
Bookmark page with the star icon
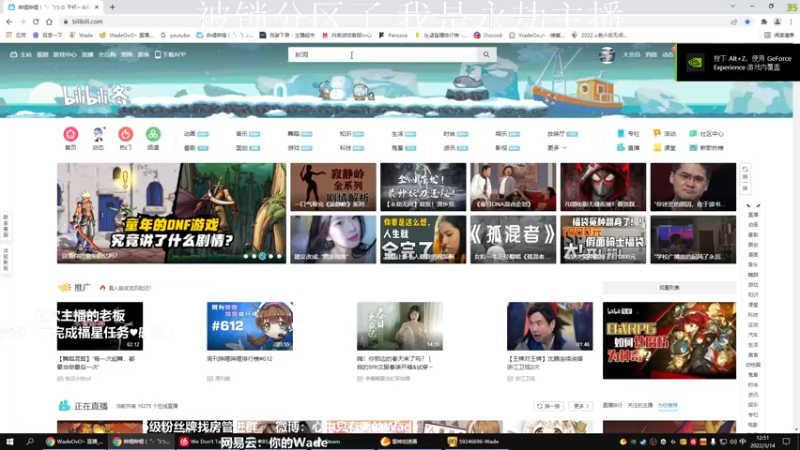(747, 21)
